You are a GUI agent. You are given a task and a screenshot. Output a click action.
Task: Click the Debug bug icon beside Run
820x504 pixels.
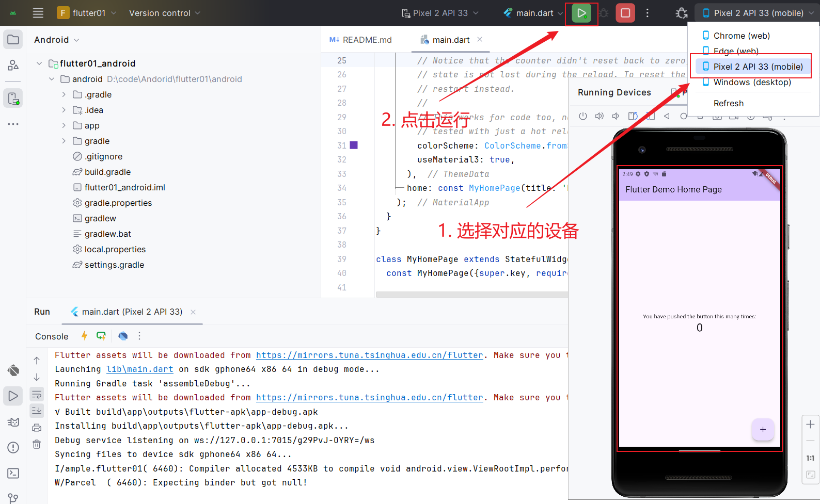coord(604,13)
